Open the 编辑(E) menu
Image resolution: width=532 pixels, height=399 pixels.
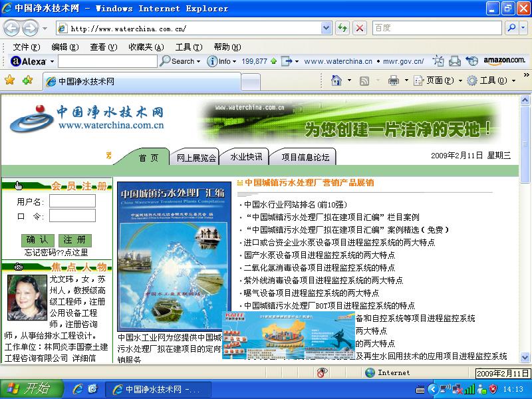(x=65, y=47)
